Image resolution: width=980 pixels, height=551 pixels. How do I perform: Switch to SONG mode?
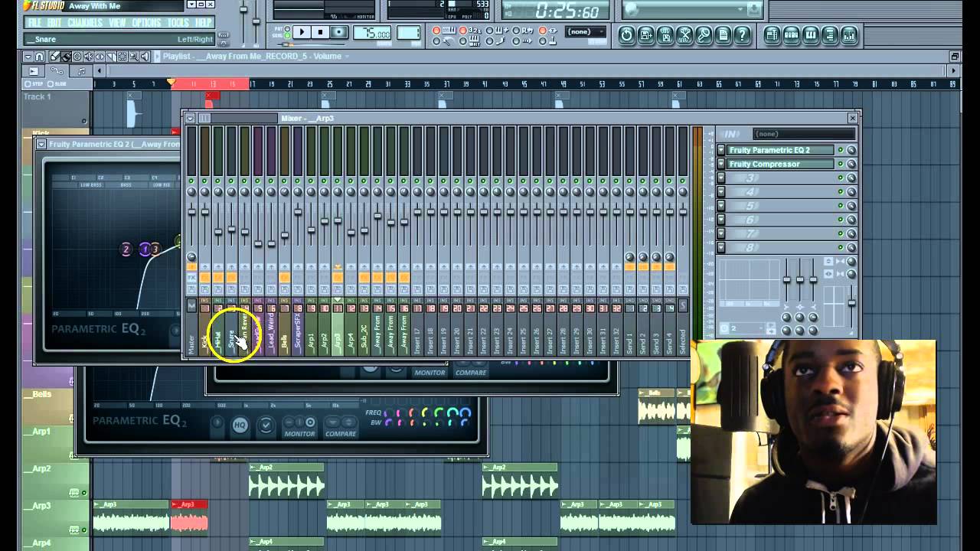point(287,36)
